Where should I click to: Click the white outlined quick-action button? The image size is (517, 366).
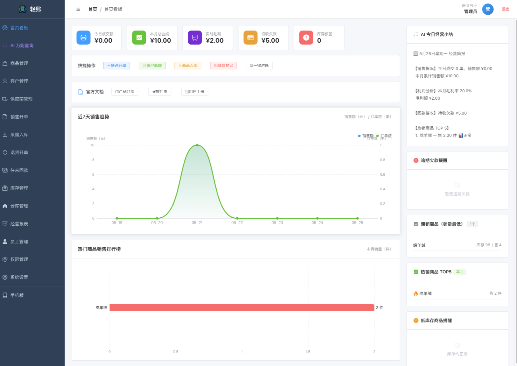259,65
